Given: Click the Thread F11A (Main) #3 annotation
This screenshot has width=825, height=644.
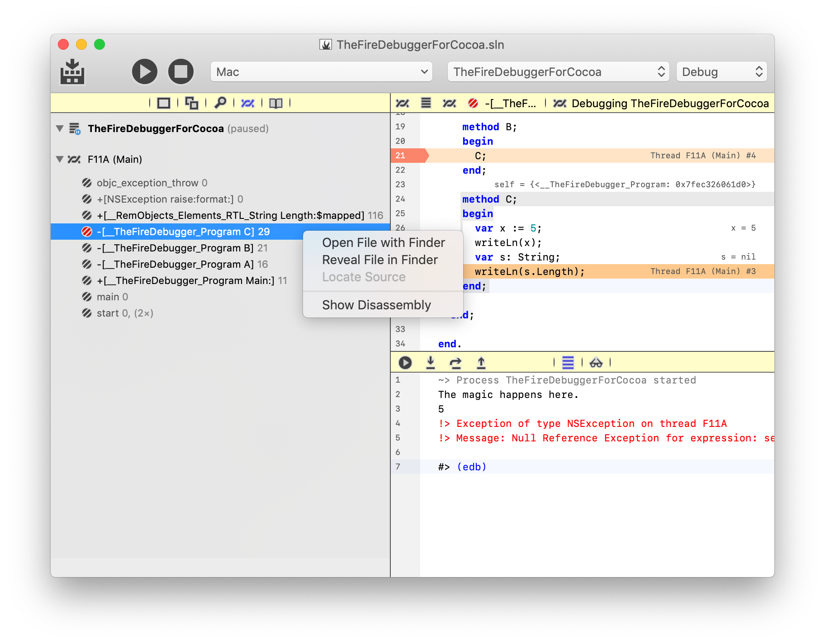Looking at the screenshot, I should [703, 271].
